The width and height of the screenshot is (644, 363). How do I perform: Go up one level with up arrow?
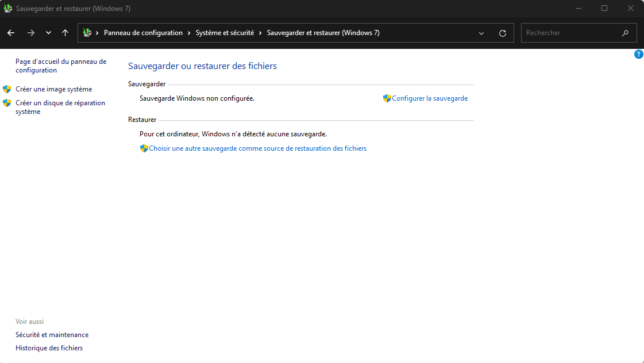point(65,33)
